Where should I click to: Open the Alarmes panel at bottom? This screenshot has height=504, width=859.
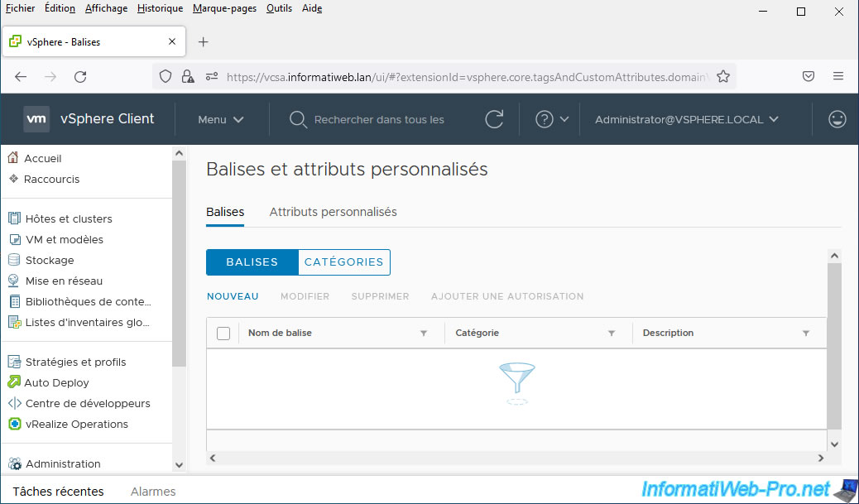click(153, 492)
